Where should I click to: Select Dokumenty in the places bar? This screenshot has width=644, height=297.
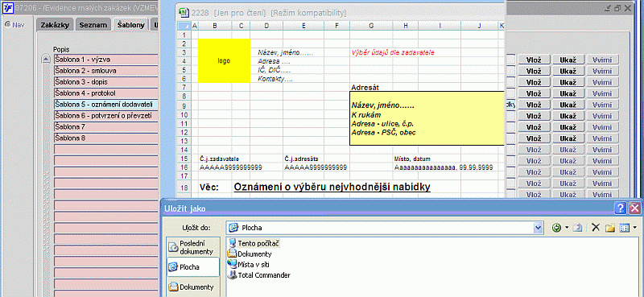[x=192, y=287]
